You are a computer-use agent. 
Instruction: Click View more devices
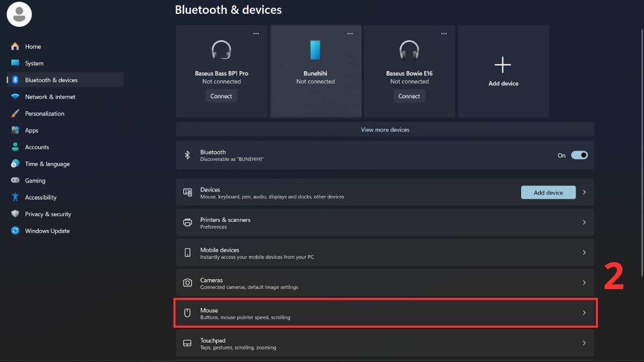[x=384, y=129]
